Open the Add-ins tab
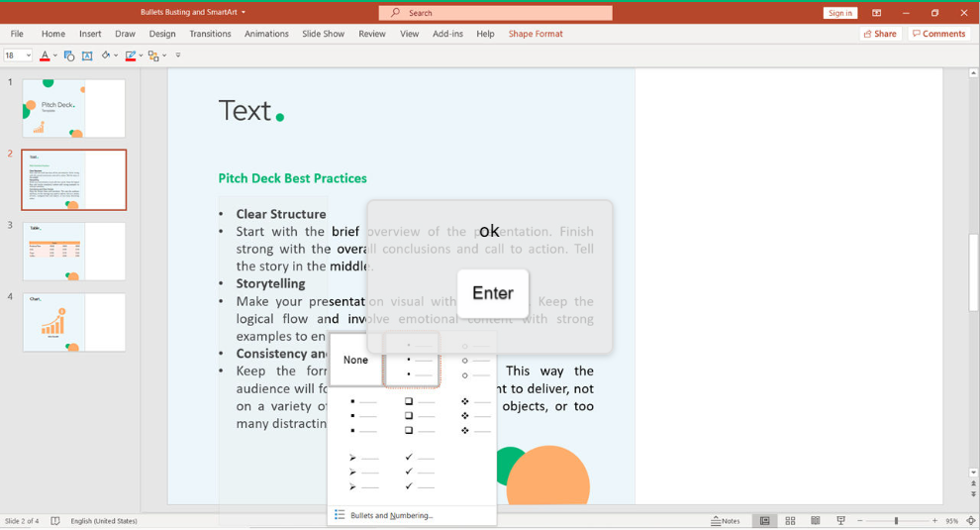The height and width of the screenshot is (530, 980). [x=447, y=34]
